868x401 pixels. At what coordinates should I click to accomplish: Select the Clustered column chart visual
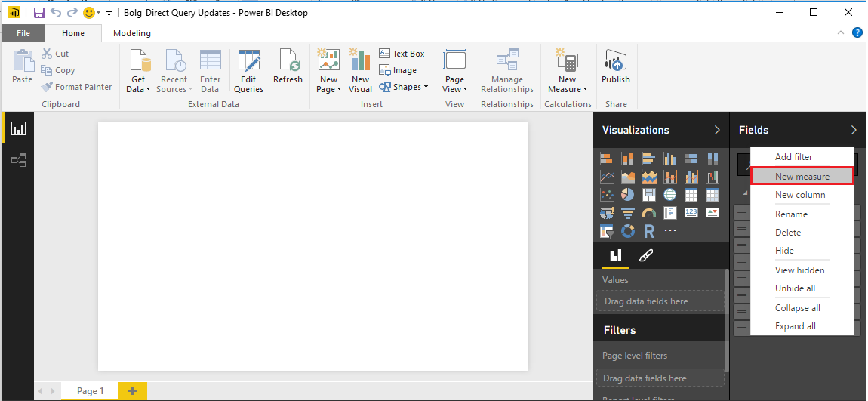click(669, 159)
